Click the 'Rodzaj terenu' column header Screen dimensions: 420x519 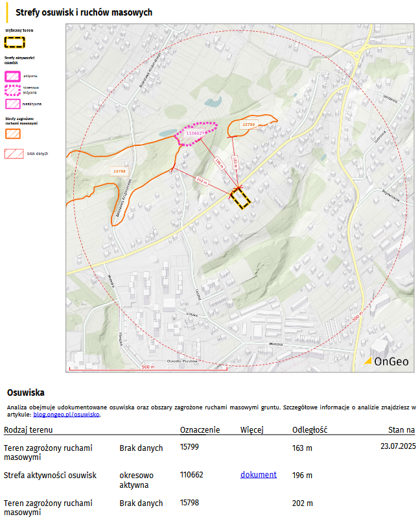click(x=29, y=429)
